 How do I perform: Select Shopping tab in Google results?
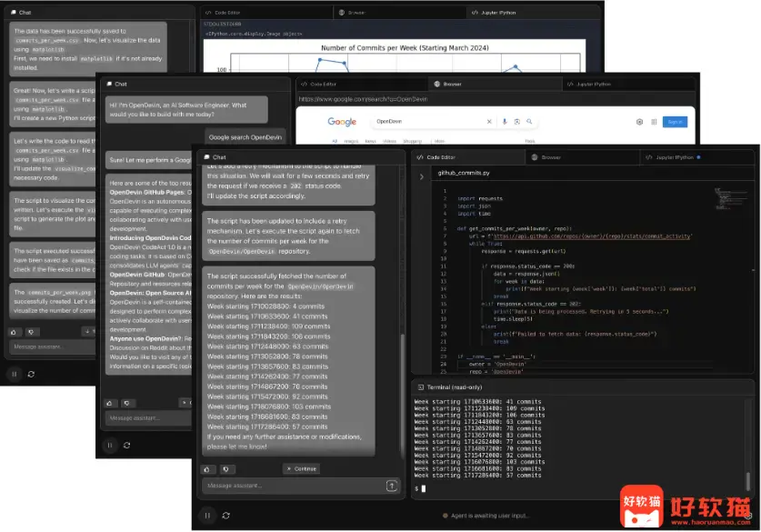pyautogui.click(x=412, y=141)
